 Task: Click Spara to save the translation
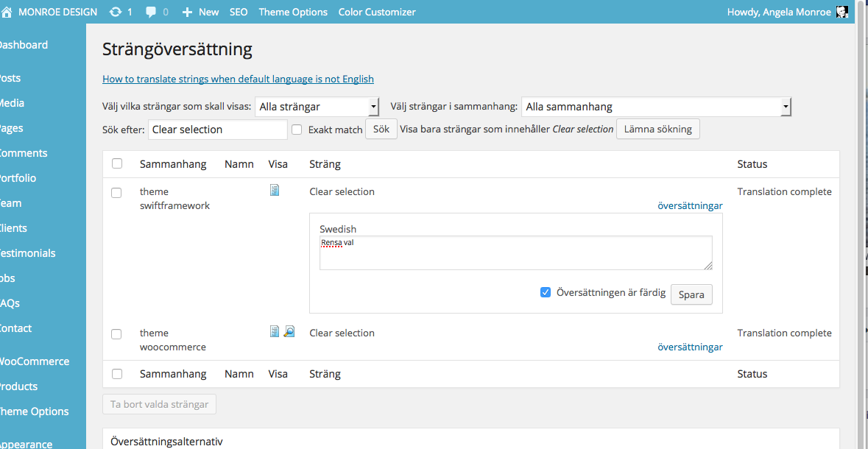(691, 294)
